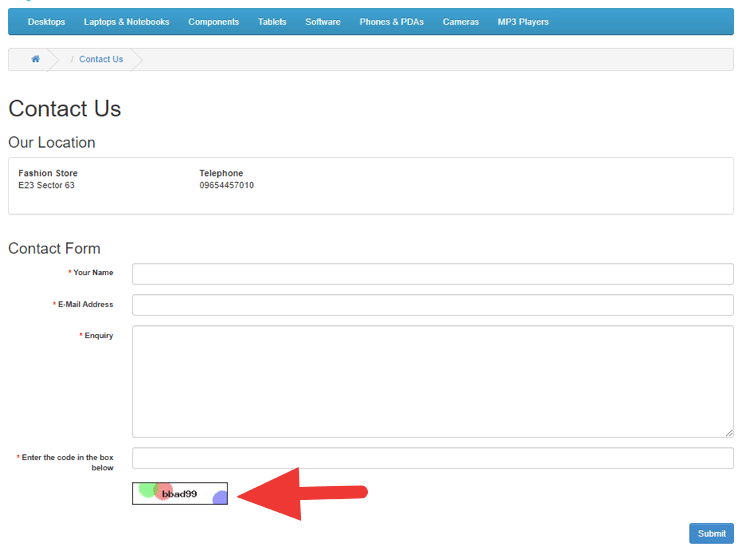This screenshot has width=750, height=558.
Task: Select the Software menu item
Action: coord(323,22)
